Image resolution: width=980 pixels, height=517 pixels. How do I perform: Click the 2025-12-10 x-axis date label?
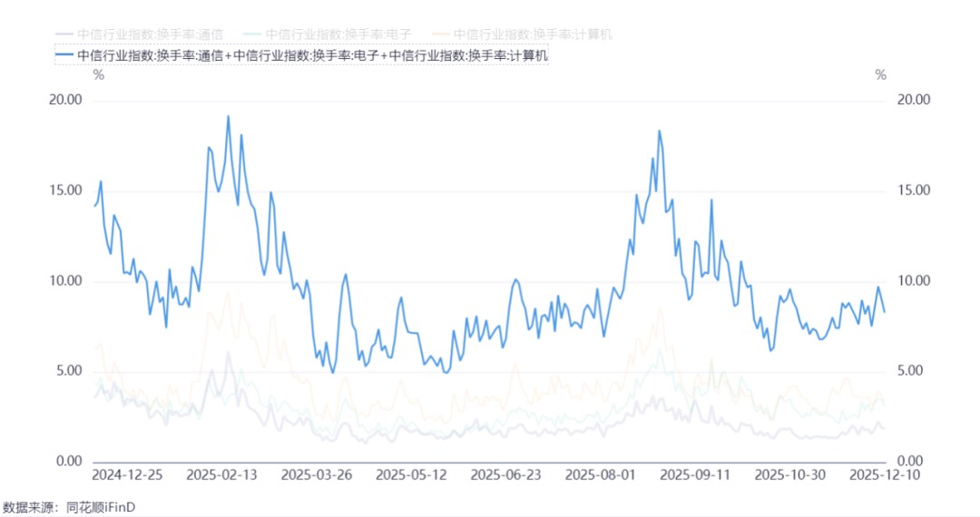coord(885,475)
